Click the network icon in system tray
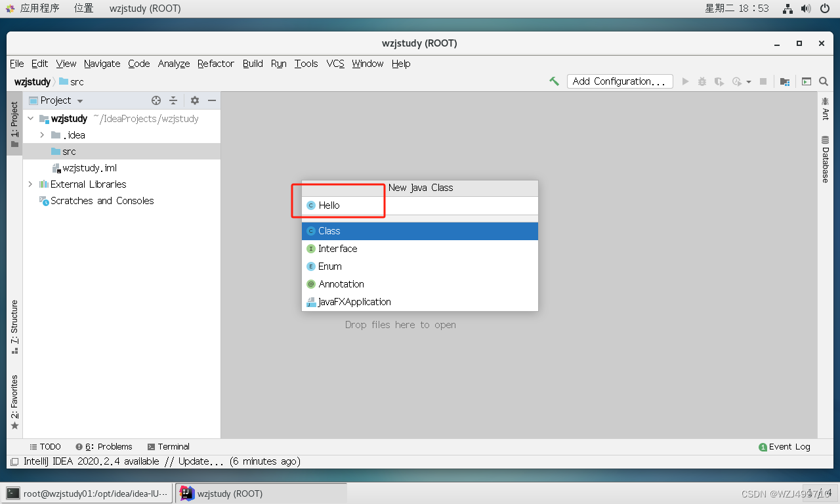 point(788,8)
